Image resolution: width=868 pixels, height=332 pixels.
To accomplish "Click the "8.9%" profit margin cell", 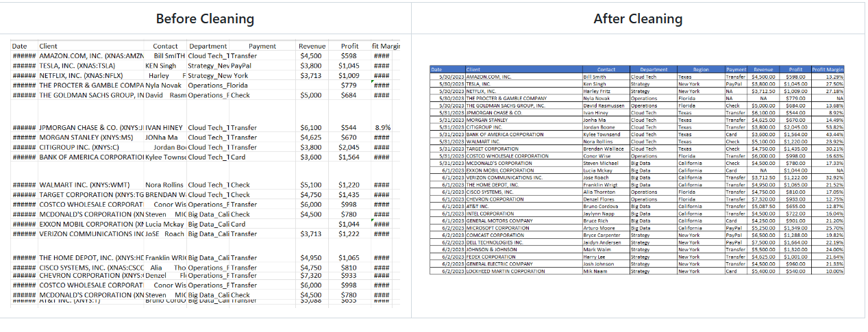I will [x=383, y=127].
